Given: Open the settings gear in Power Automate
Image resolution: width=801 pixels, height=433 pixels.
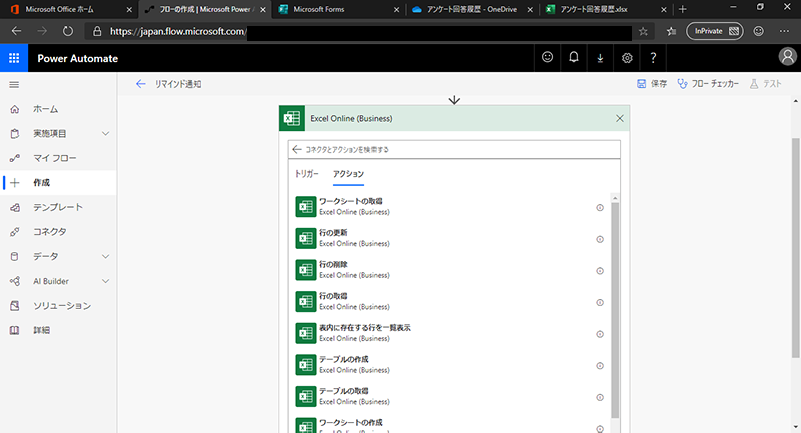Looking at the screenshot, I should 627,58.
